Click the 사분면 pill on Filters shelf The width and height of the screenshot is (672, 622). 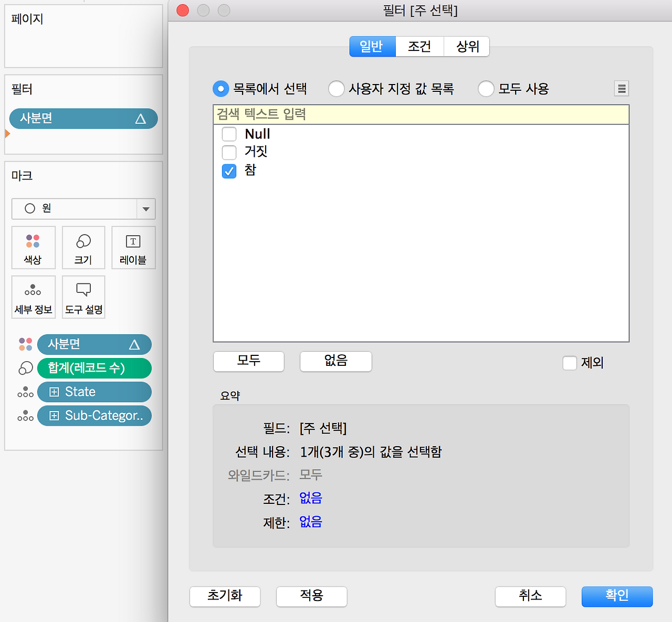83,119
